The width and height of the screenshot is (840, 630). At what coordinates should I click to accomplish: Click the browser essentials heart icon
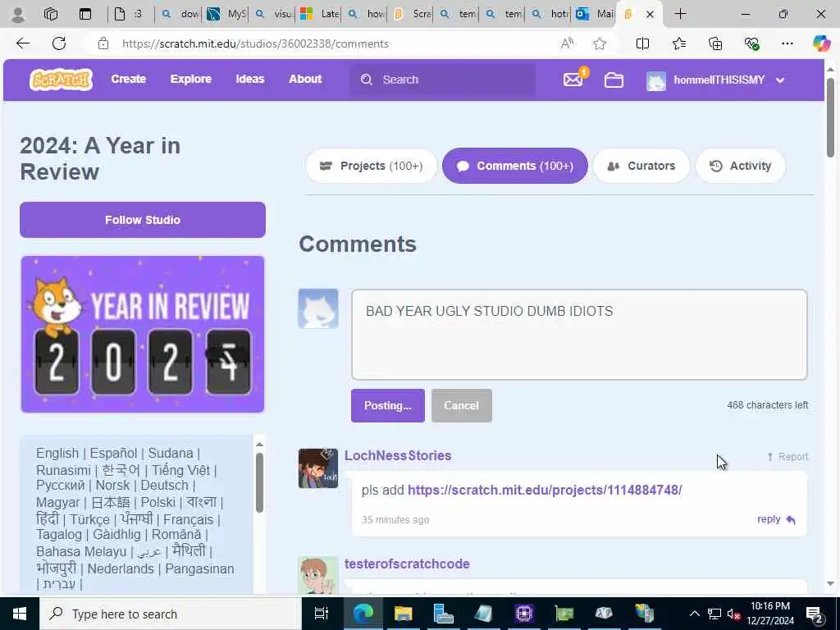tap(751, 43)
